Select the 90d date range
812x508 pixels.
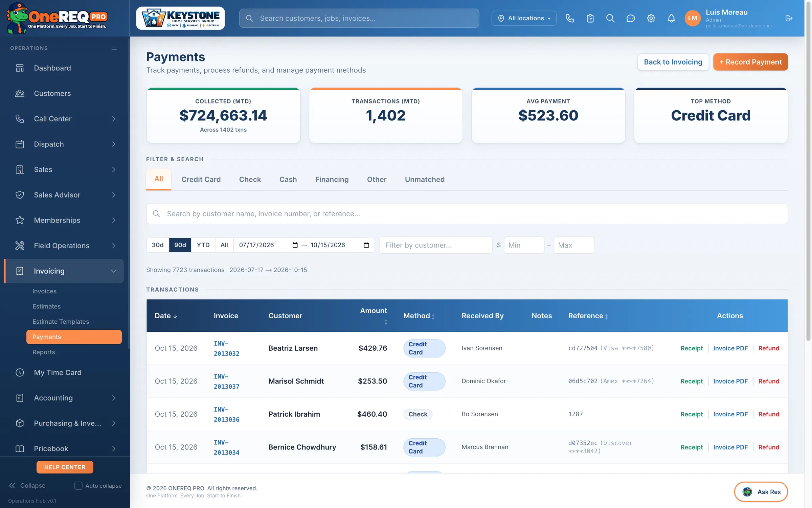(180, 245)
